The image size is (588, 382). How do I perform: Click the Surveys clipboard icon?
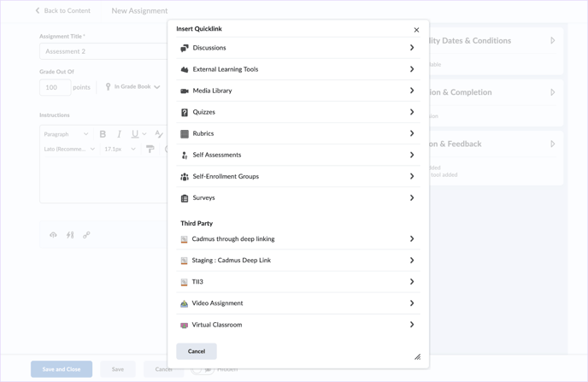pyautogui.click(x=185, y=197)
